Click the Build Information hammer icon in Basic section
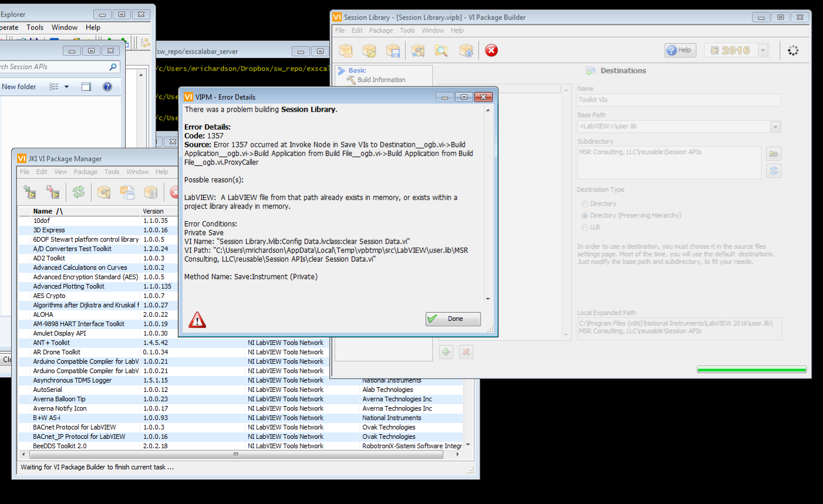This screenshot has width=823, height=504. point(351,80)
